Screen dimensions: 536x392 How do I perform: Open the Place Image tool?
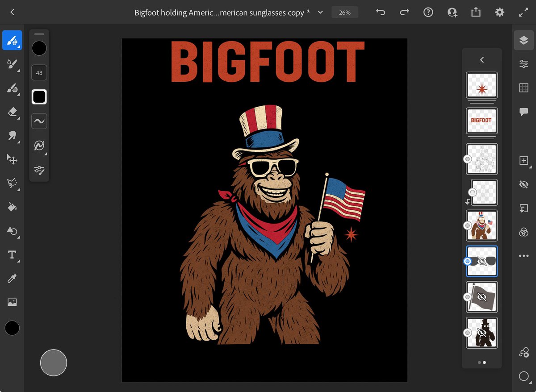[x=12, y=302]
